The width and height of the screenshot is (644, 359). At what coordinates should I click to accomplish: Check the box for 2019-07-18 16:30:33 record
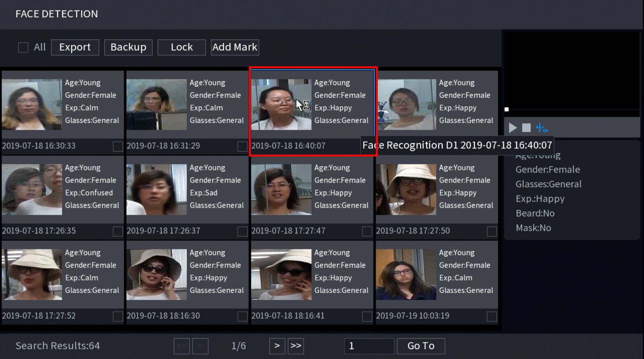tap(118, 147)
